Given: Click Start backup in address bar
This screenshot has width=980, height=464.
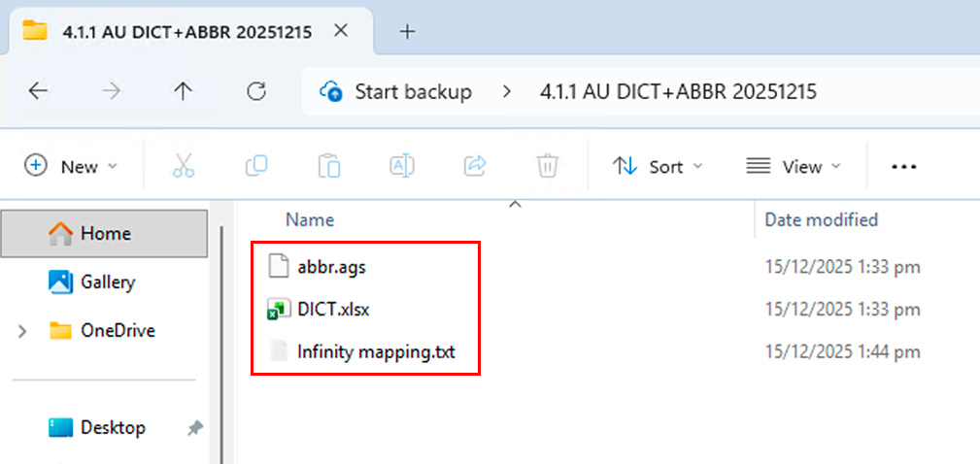Looking at the screenshot, I should click(x=413, y=92).
